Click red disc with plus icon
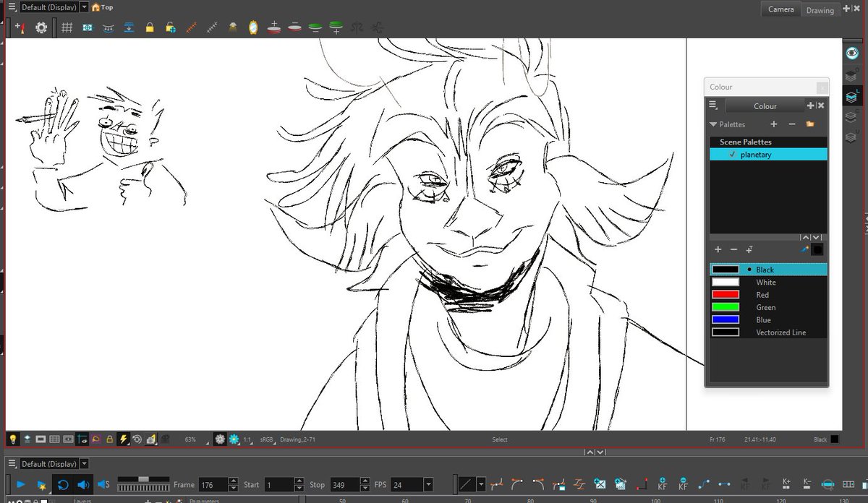 click(x=273, y=27)
